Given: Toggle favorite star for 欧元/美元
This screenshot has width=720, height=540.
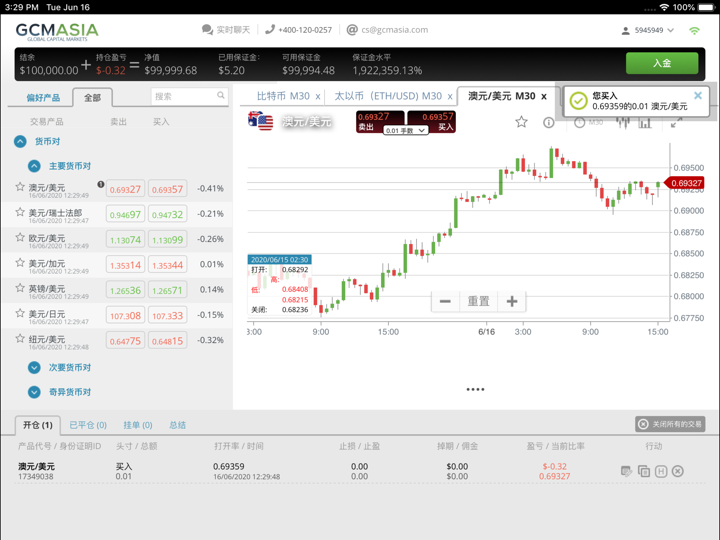Looking at the screenshot, I should (x=20, y=238).
